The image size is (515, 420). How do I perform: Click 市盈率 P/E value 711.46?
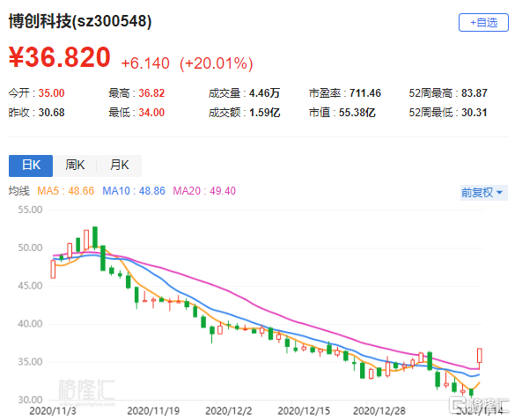coord(364,93)
